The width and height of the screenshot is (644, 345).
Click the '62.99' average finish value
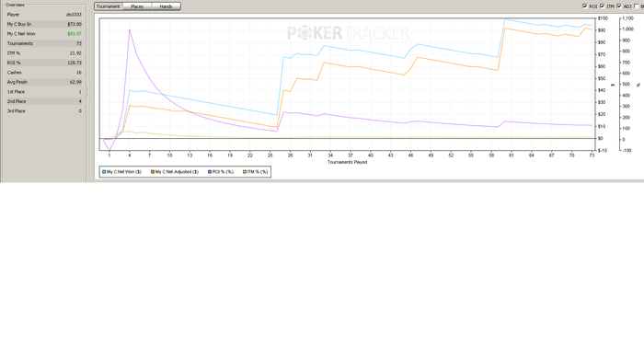click(x=75, y=82)
